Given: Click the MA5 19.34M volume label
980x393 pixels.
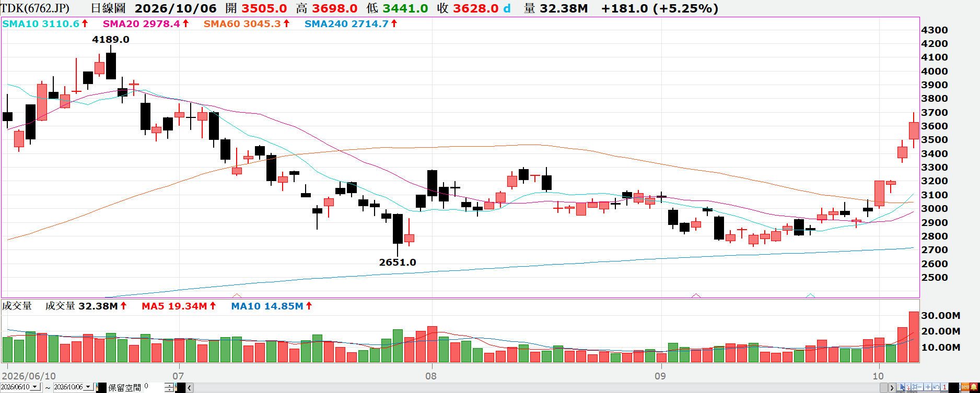Looking at the screenshot, I should pyautogui.click(x=174, y=306).
